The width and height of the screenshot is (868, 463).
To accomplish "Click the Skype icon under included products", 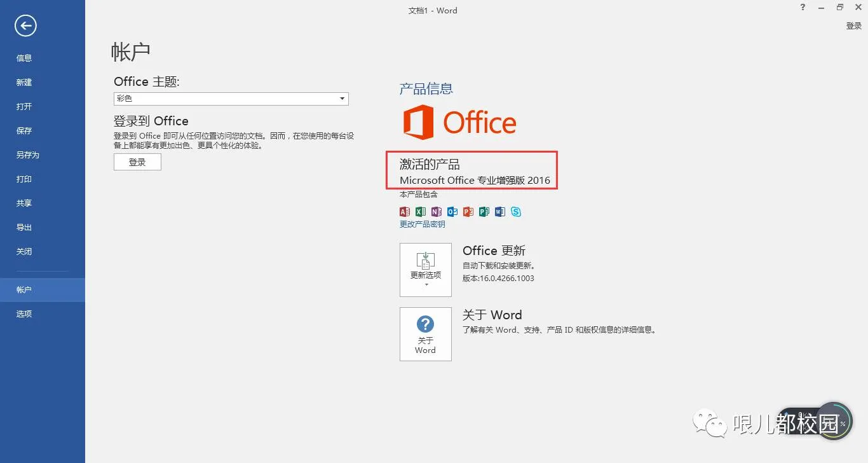I will (516, 212).
